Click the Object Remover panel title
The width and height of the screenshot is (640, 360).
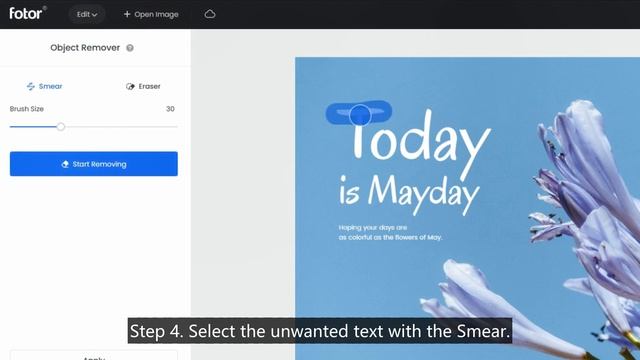[85, 48]
